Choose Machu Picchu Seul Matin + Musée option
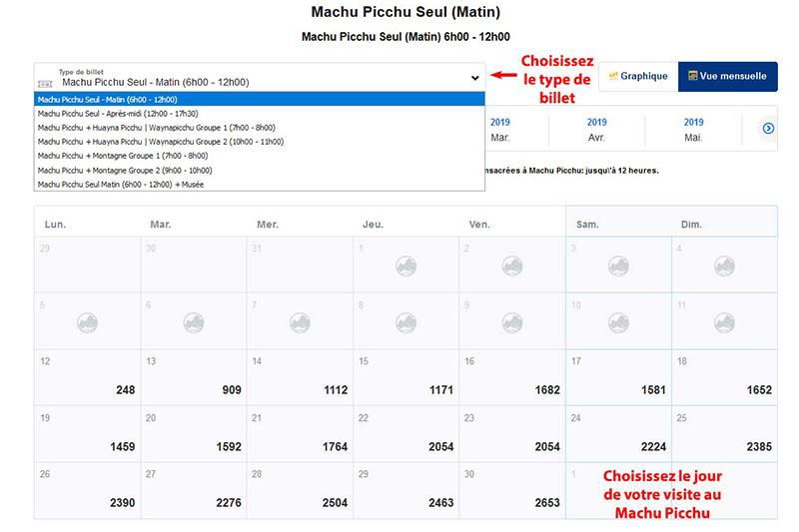Viewport: 799px width, 532px height. (260, 185)
